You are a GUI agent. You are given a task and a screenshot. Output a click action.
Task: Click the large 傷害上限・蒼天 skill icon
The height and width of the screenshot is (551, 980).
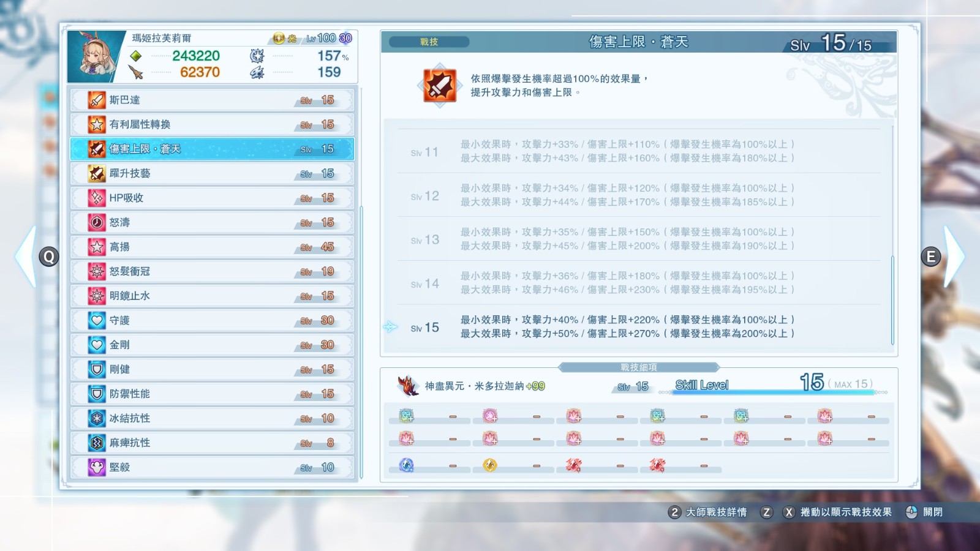click(x=439, y=86)
